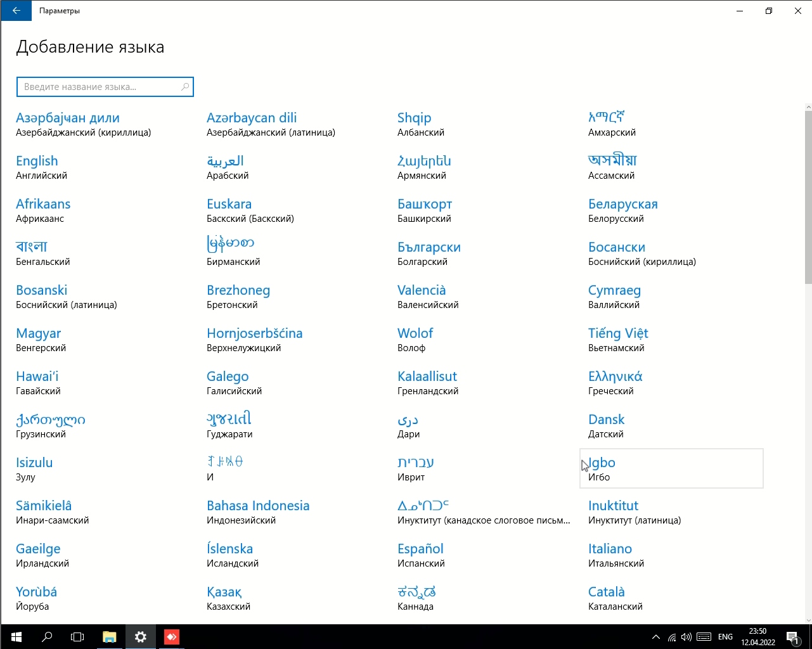The width and height of the screenshot is (812, 649).
Task: Open the volume control in system tray
Action: tap(686, 637)
